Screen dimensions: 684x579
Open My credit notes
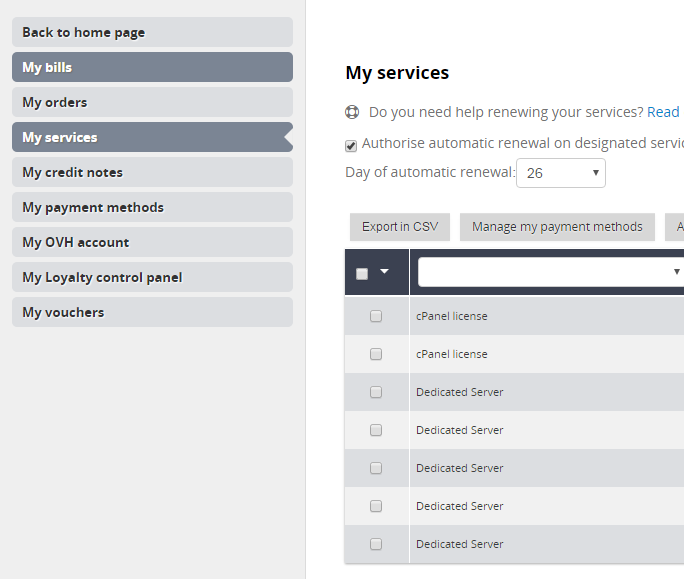coord(152,172)
